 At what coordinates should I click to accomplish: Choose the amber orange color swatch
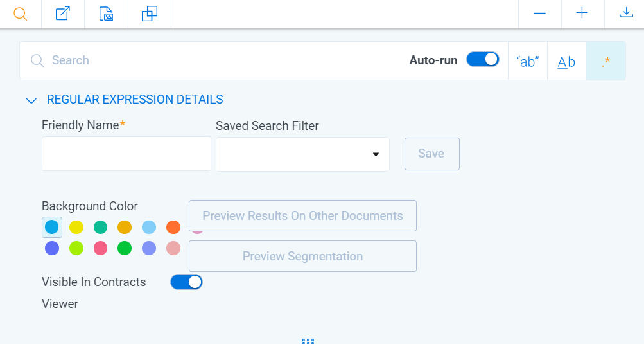(x=125, y=227)
